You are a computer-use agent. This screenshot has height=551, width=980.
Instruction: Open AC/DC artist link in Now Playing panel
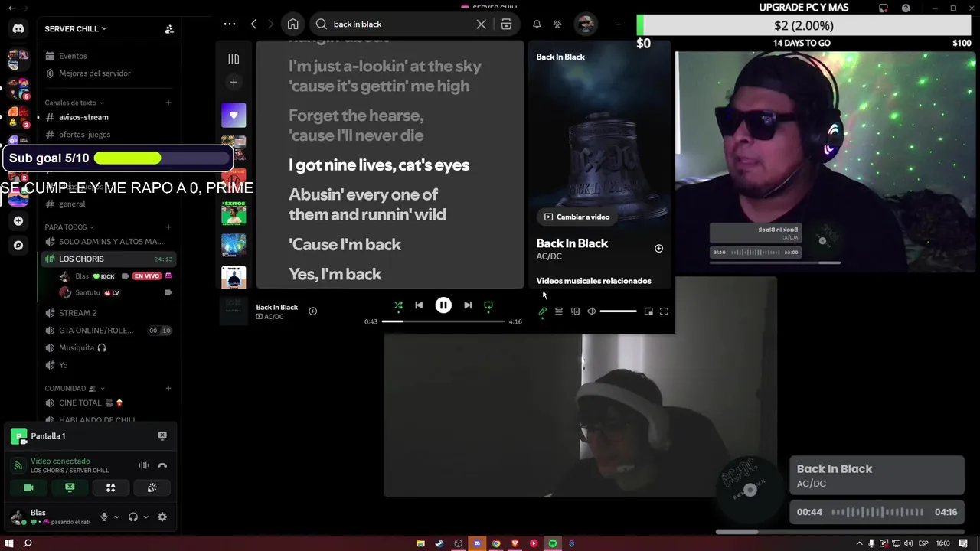pyautogui.click(x=549, y=256)
